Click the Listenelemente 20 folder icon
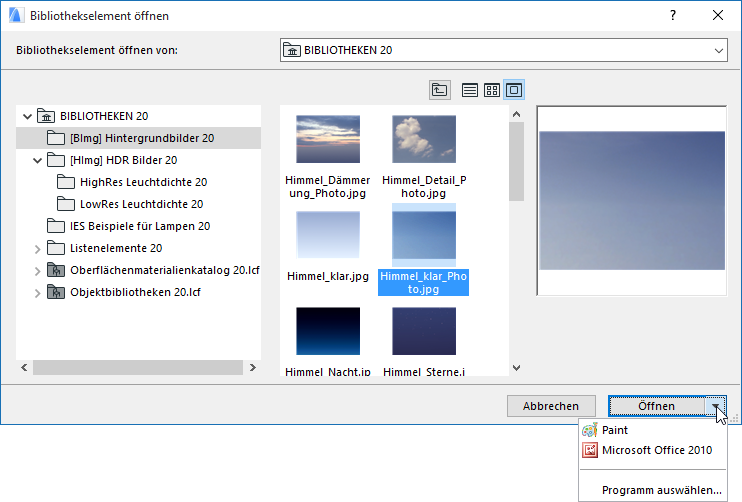This screenshot has width=742, height=502. tap(56, 248)
